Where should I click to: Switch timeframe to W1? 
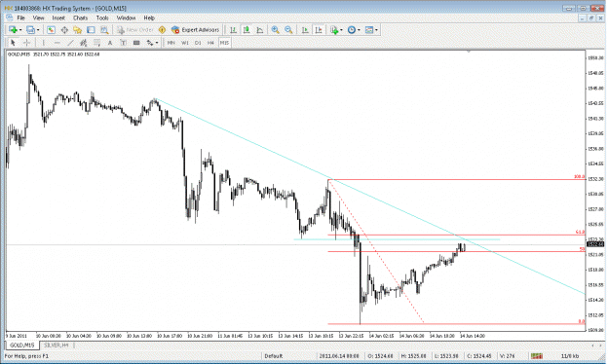tap(185, 43)
